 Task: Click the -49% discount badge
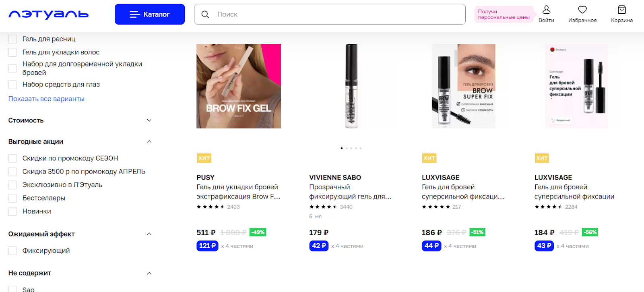258,232
